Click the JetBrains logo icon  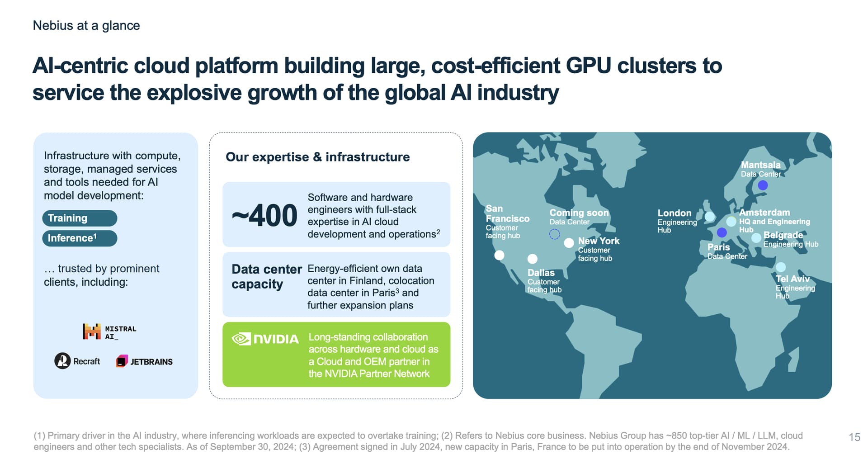pyautogui.click(x=122, y=361)
